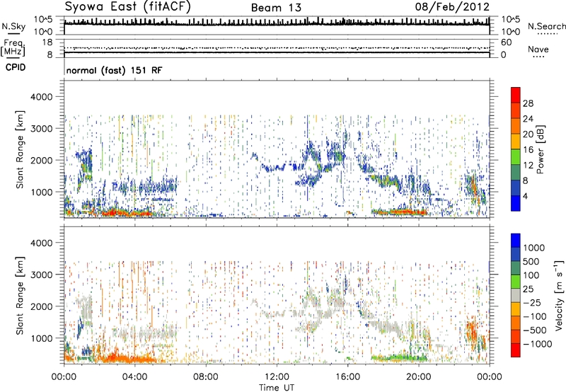Image resolution: width=566 pixels, height=392 pixels.
Task: Click the date "08/Feb/2012"
Action: coord(452,7)
